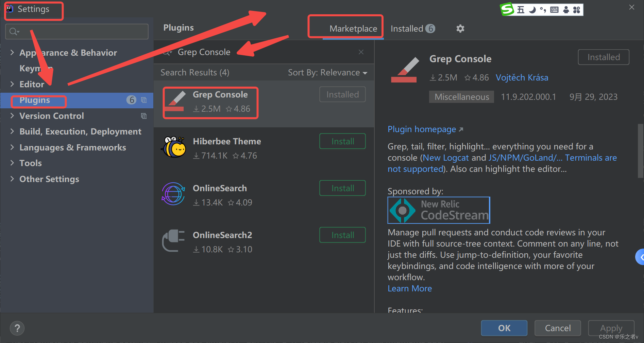Open the Sort By Relevance dropdown
Screen dimensions: 644x343
point(327,73)
